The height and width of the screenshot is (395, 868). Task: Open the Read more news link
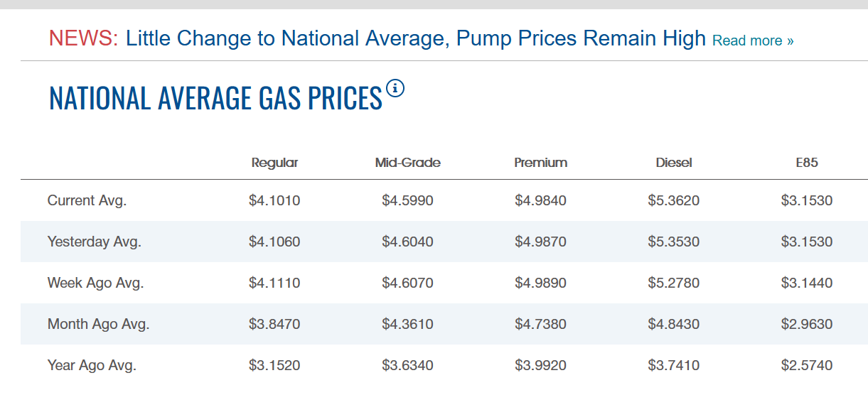[x=753, y=40]
